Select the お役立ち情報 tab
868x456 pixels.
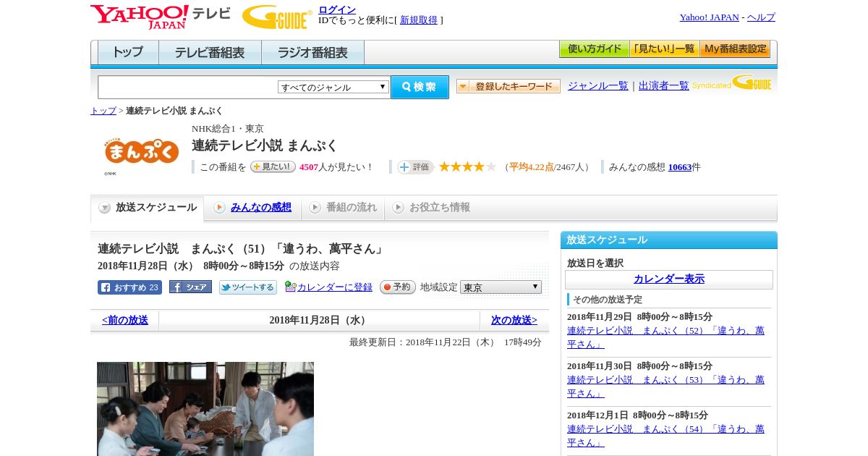click(x=431, y=208)
